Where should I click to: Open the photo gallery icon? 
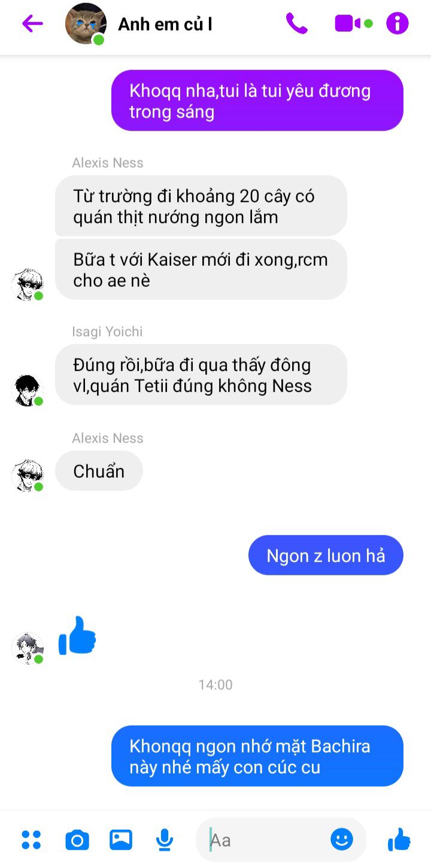[121, 840]
